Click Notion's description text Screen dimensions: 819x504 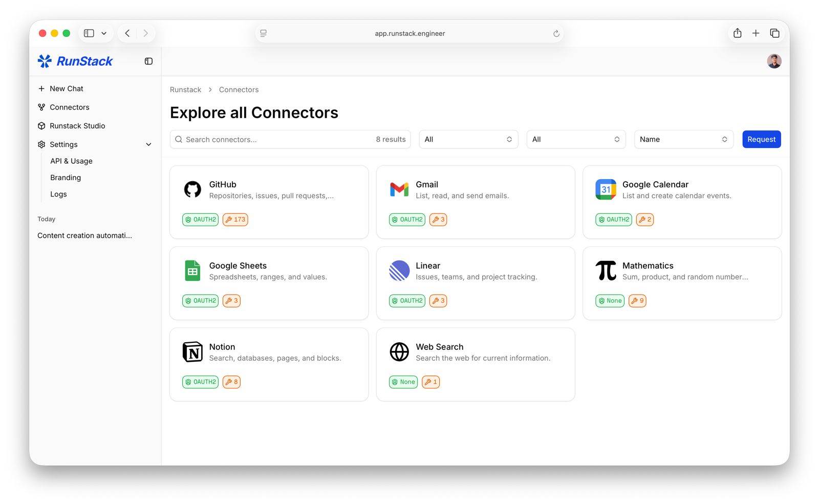point(275,358)
